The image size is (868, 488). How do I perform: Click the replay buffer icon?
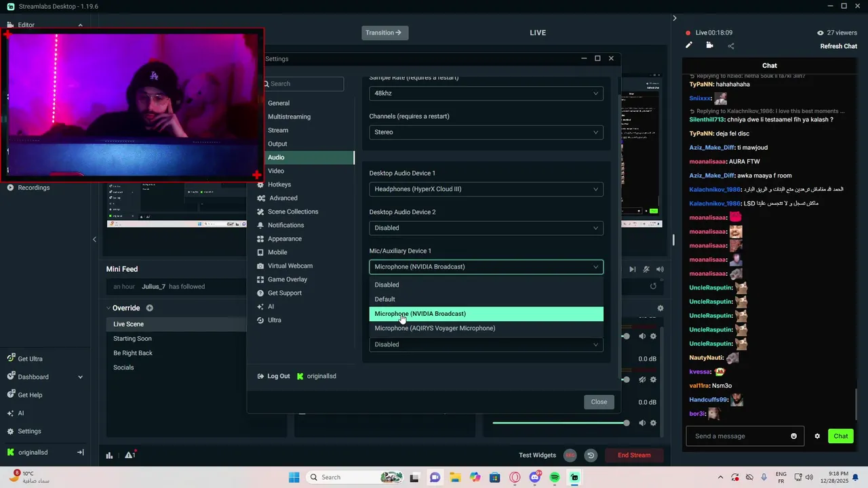pos(591,455)
